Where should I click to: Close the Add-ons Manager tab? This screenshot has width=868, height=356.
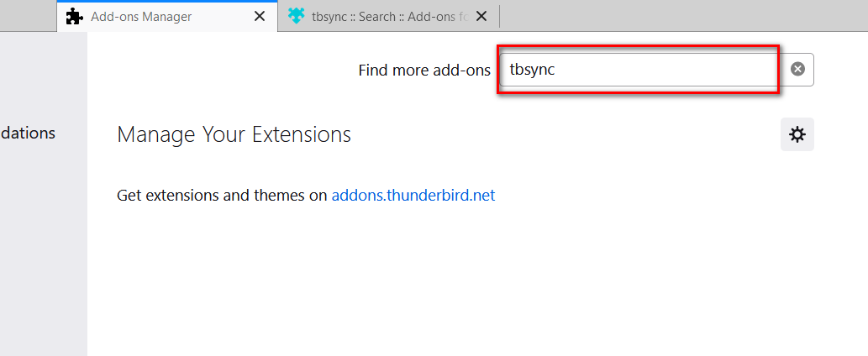(x=259, y=17)
